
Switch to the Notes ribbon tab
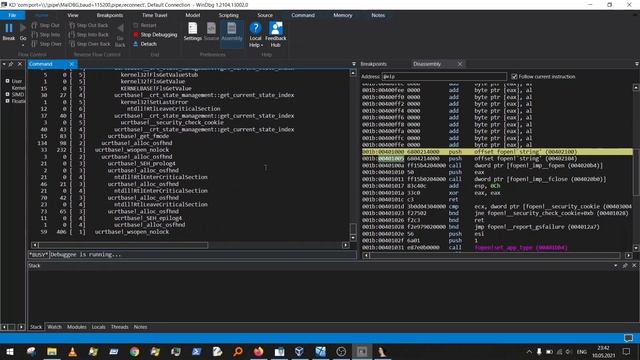click(x=378, y=15)
